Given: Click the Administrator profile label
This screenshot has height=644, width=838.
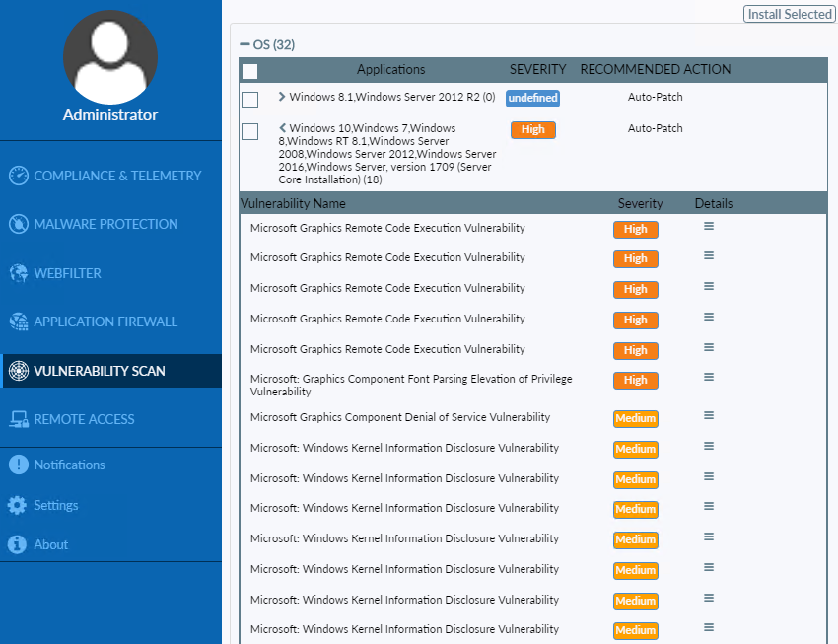Looking at the screenshot, I should [110, 114].
